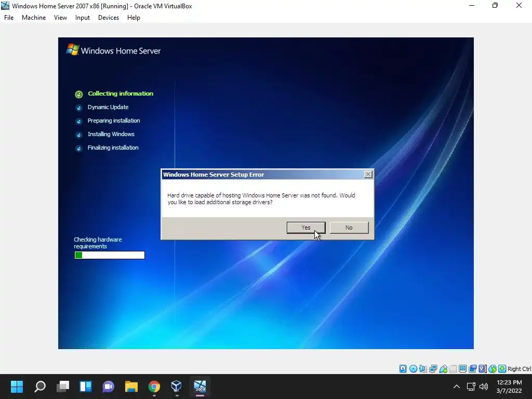Screen dimensions: 532x399
Task: Click the VirtualBox title bar app icon
Action: [x=5, y=6]
